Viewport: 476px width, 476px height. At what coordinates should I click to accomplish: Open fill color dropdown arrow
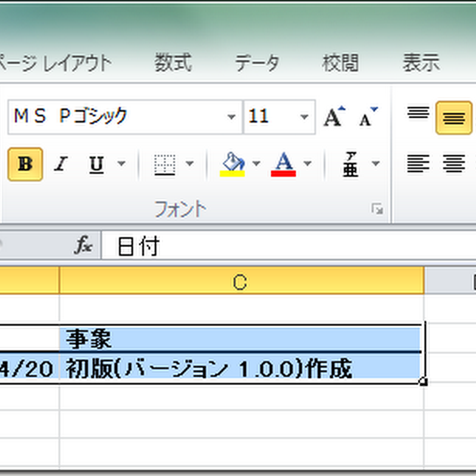point(256,164)
